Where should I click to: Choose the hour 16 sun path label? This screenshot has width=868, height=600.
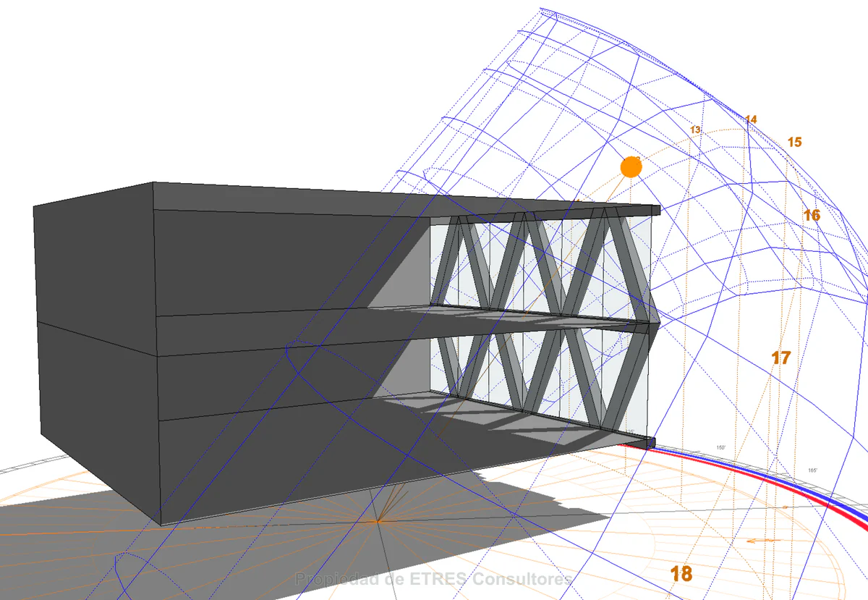pos(812,215)
